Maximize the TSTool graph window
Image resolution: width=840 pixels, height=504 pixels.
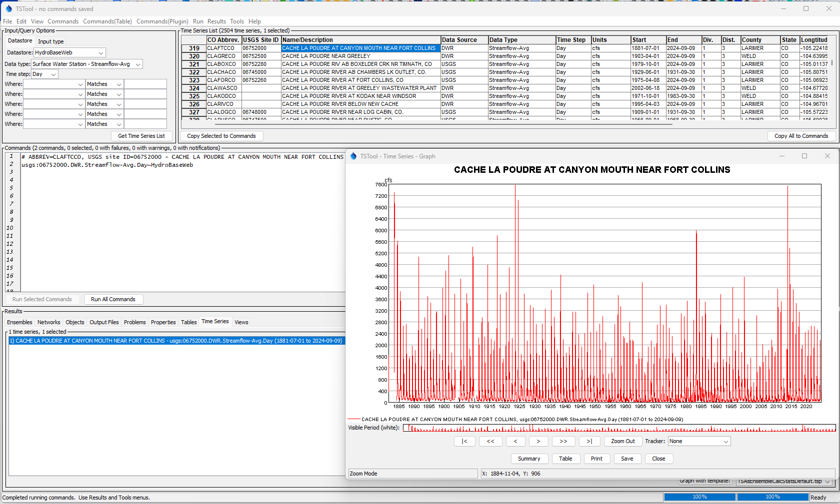pyautogui.click(x=804, y=156)
